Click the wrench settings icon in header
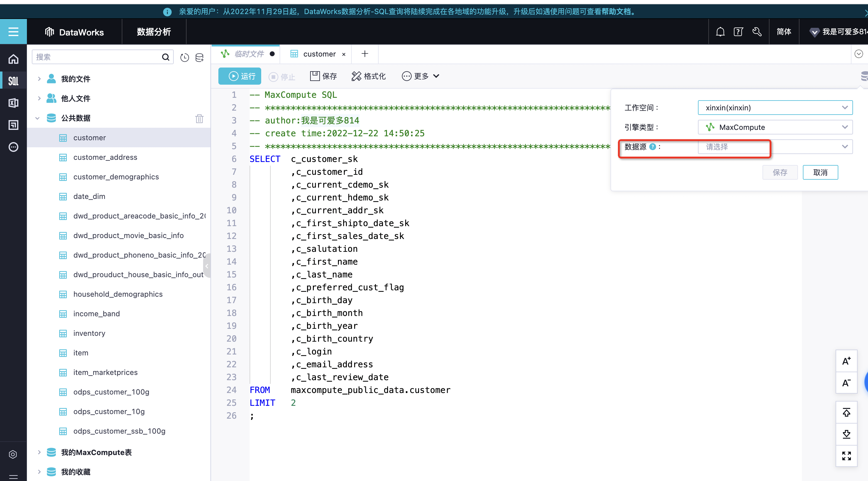 tap(757, 32)
